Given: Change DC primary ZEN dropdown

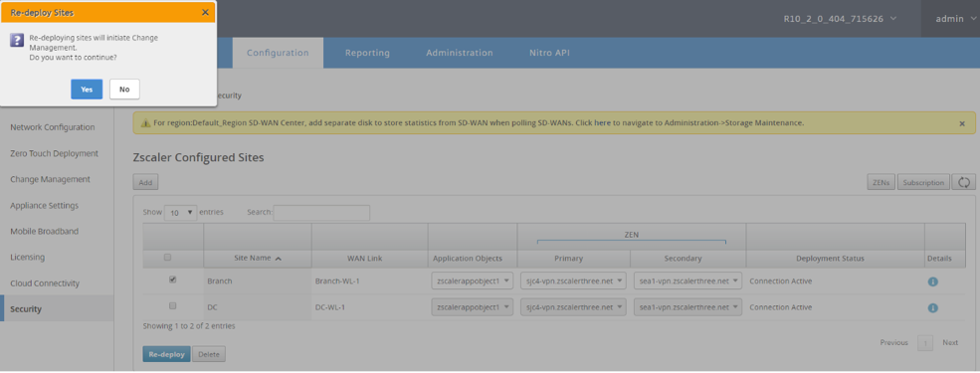Looking at the screenshot, I should click(x=573, y=307).
